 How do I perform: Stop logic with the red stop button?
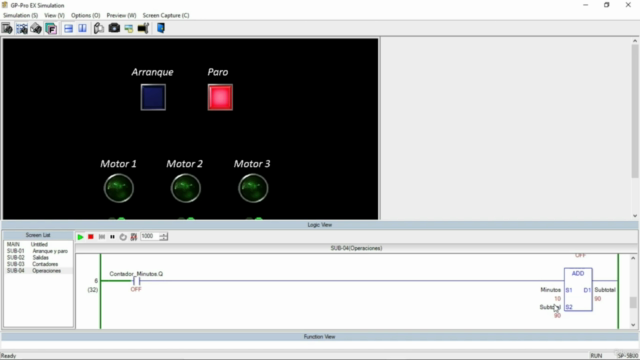pos(91,237)
